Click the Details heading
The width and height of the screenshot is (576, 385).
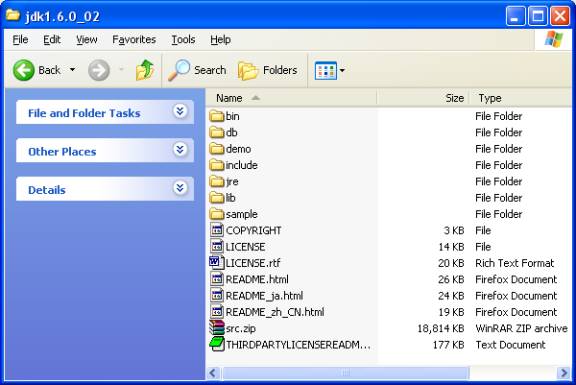pyautogui.click(x=47, y=190)
